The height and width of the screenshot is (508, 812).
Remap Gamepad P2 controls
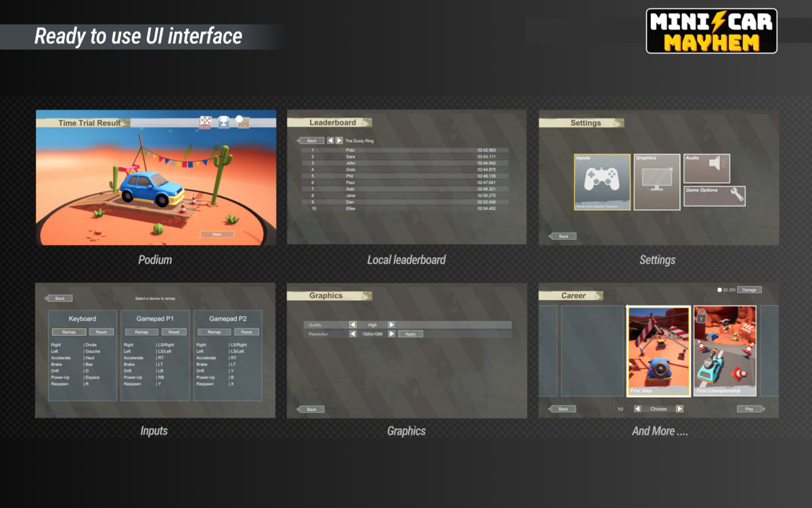pyautogui.click(x=215, y=332)
